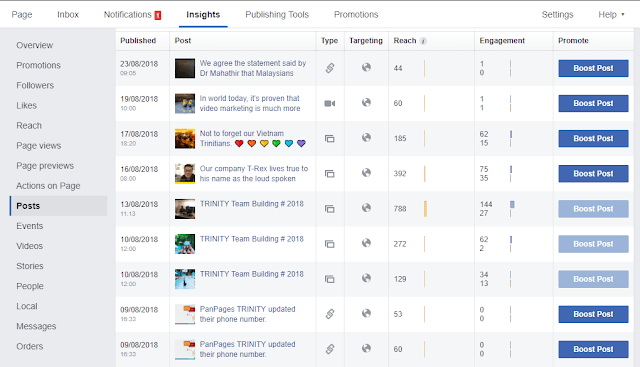Open the T-Rex post thumbnail
640x367 pixels.
pyautogui.click(x=185, y=173)
